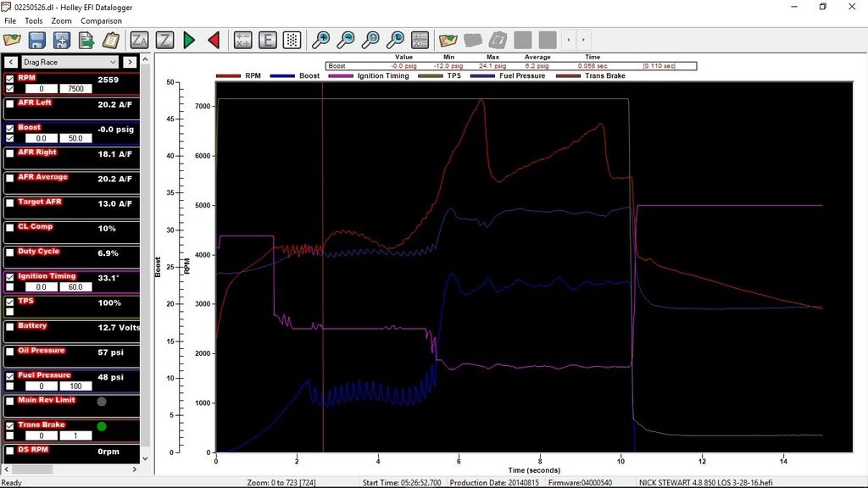Click the Main Rev Limit gray indicator
The height and width of the screenshot is (488, 868).
(x=102, y=402)
